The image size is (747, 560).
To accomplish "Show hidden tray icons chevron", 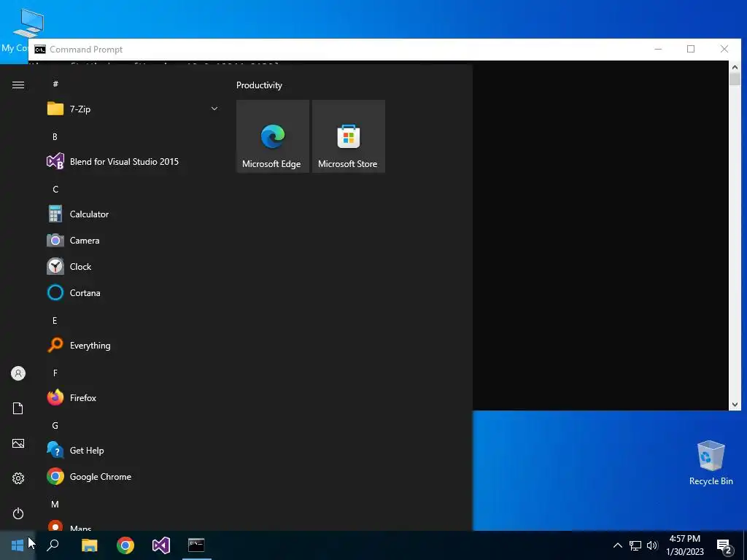I will pos(617,545).
